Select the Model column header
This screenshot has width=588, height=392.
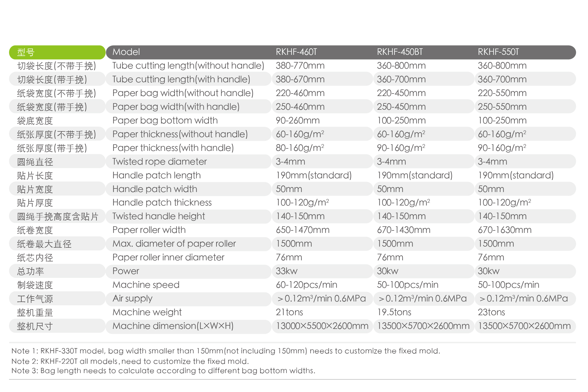[x=126, y=52]
